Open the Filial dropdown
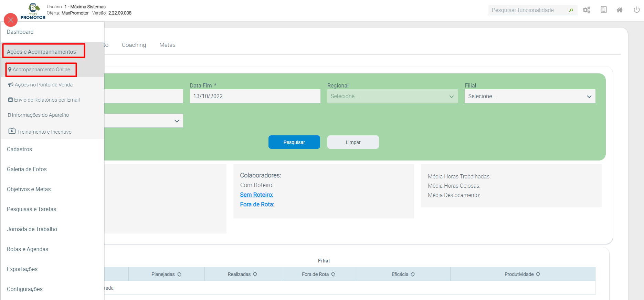The height and width of the screenshot is (300, 644). pos(530,96)
